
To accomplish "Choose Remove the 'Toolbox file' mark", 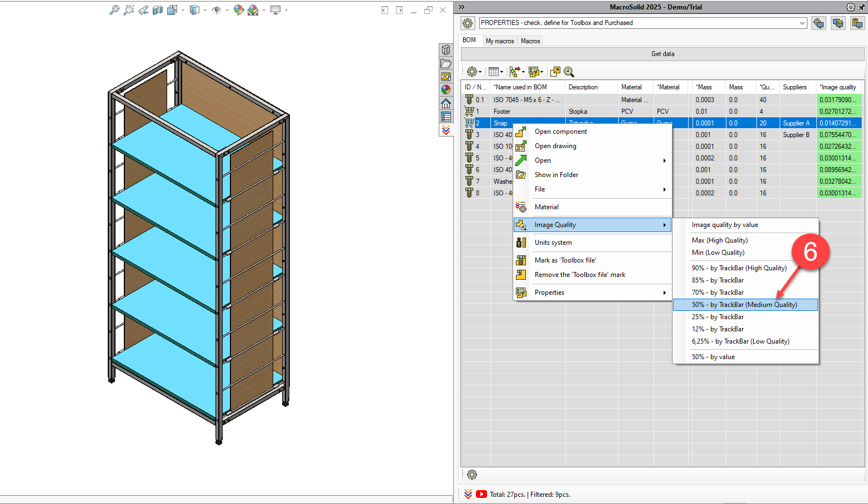I will click(593, 275).
